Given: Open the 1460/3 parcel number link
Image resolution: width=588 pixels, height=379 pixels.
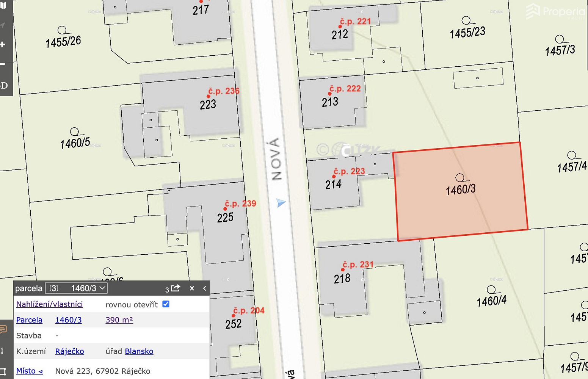Looking at the screenshot, I should 68,320.
